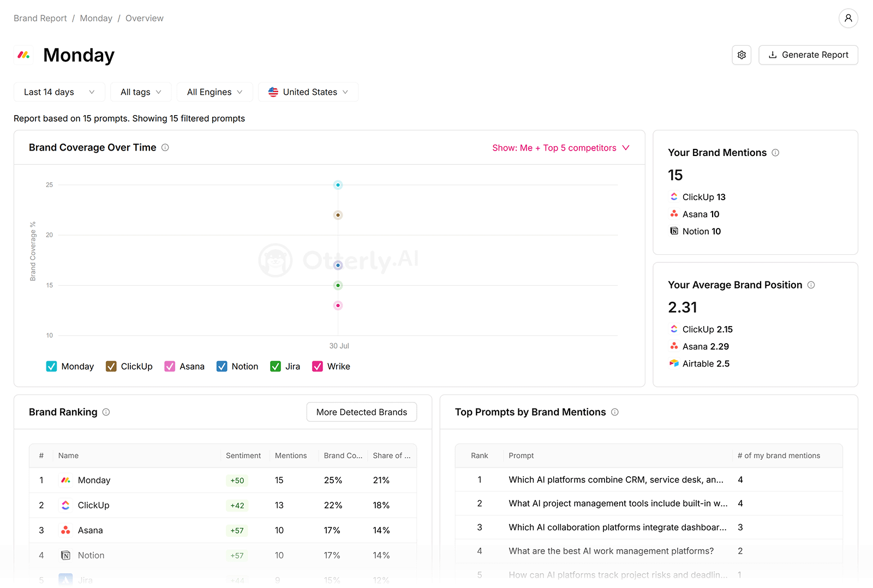Open the United States country dropdown
Viewport: 873px width, 588px height.
coord(308,92)
